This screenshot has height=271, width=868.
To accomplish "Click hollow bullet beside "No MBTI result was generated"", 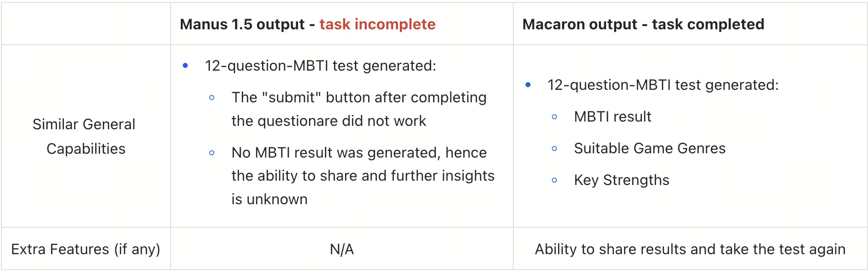I will tap(212, 153).
